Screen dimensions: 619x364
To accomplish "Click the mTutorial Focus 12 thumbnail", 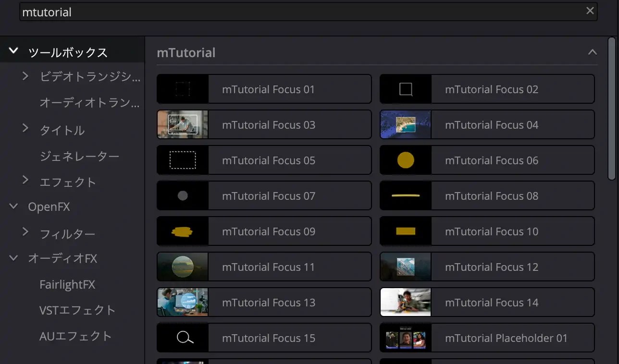I will coord(406,267).
